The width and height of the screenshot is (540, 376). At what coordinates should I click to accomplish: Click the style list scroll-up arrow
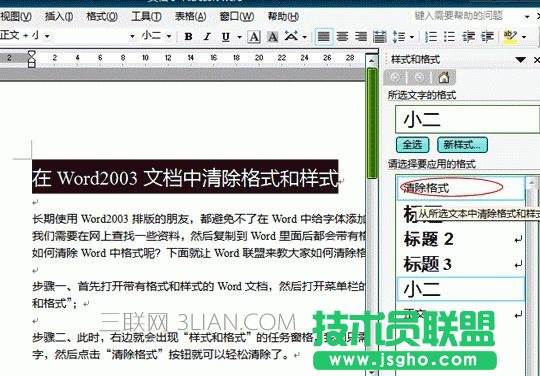[532, 182]
